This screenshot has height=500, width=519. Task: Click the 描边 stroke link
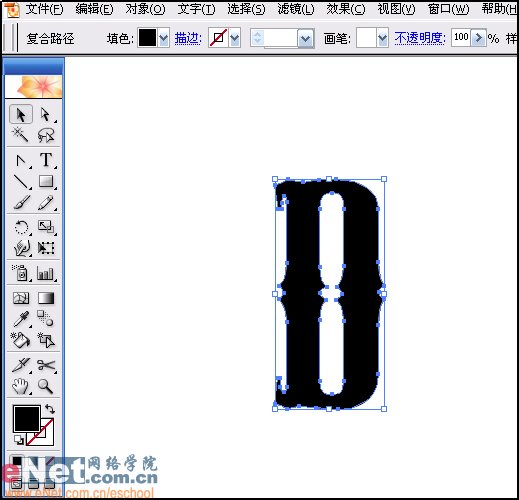tap(188, 39)
